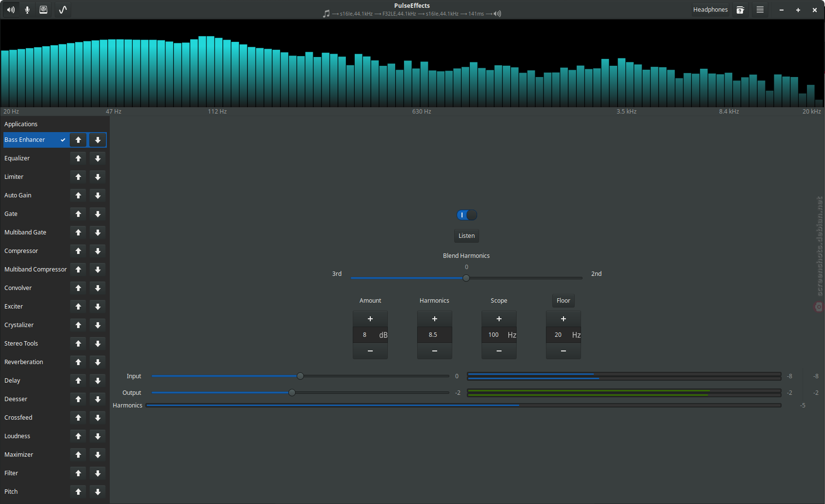
Task: Move Exciter down in plugin order
Action: (x=98, y=307)
